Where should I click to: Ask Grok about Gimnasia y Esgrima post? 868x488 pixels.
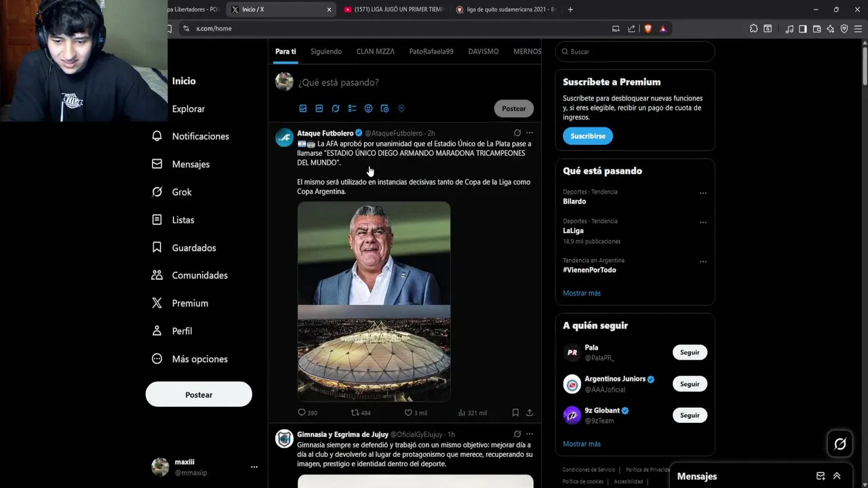coord(517,434)
